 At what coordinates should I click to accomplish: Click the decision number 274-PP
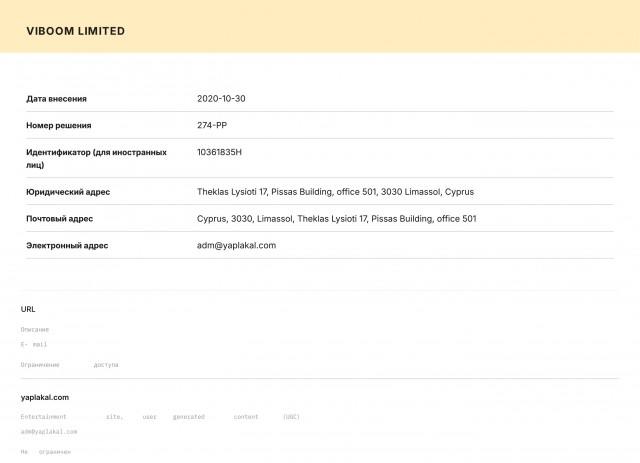[x=212, y=125]
